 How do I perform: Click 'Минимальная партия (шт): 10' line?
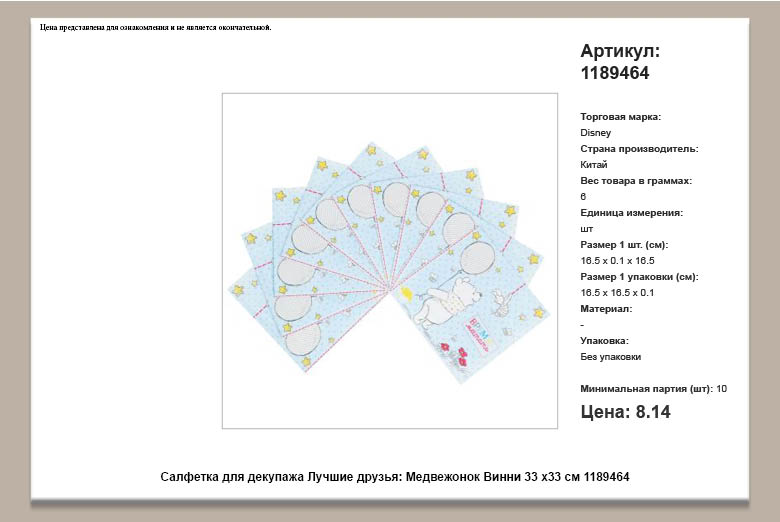pos(653,389)
